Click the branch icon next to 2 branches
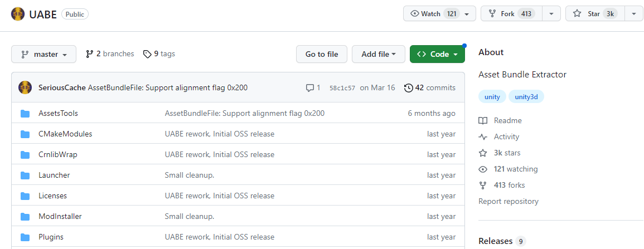Viewport: 644px width, 249px height. tap(90, 54)
